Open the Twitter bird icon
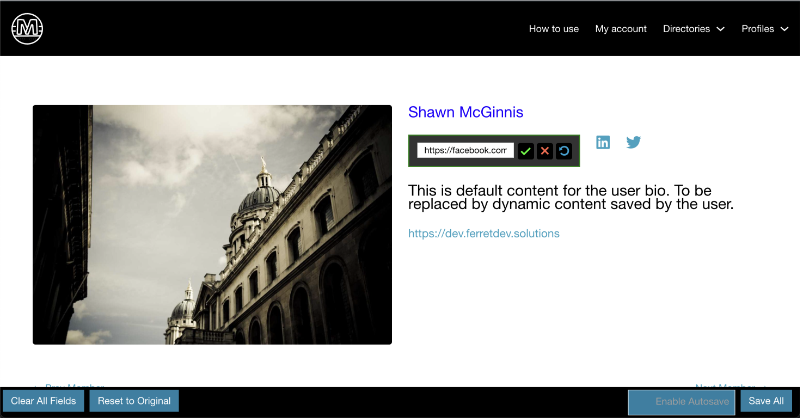Viewport: 800px width, 418px height. click(x=633, y=142)
